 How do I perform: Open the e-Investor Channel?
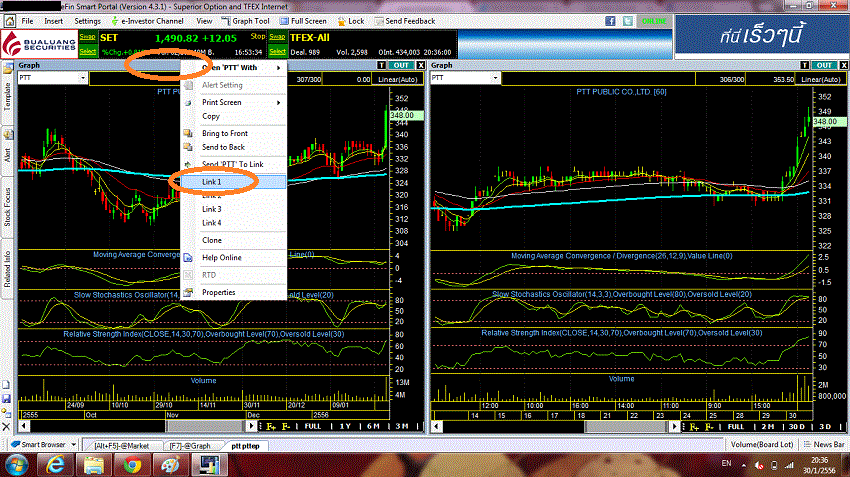(x=147, y=21)
